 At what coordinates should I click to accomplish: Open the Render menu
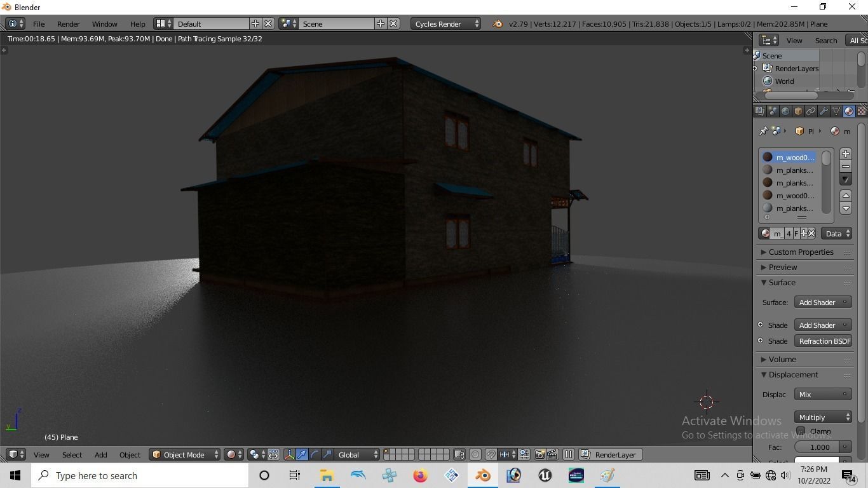point(68,24)
